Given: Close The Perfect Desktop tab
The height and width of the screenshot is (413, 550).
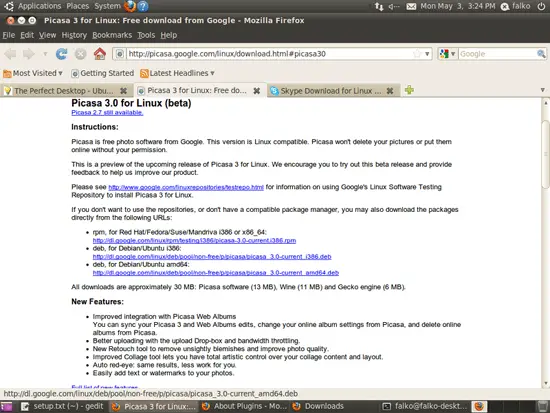Looking at the screenshot, I should [123, 91].
